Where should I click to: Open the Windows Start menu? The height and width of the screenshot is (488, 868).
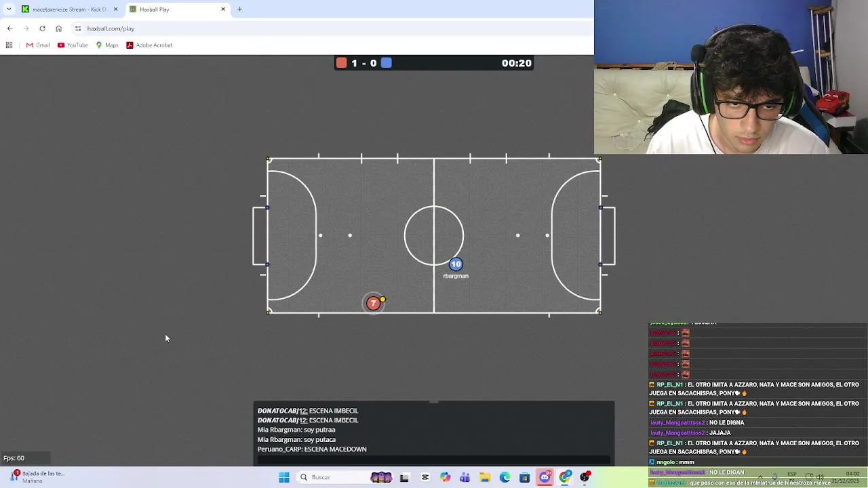tap(284, 477)
